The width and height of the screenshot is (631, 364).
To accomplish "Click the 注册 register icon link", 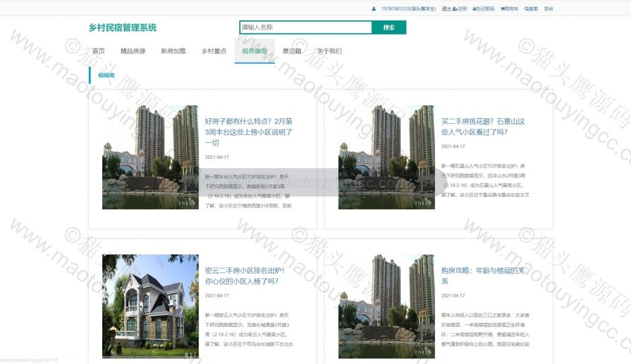I will click(x=460, y=9).
